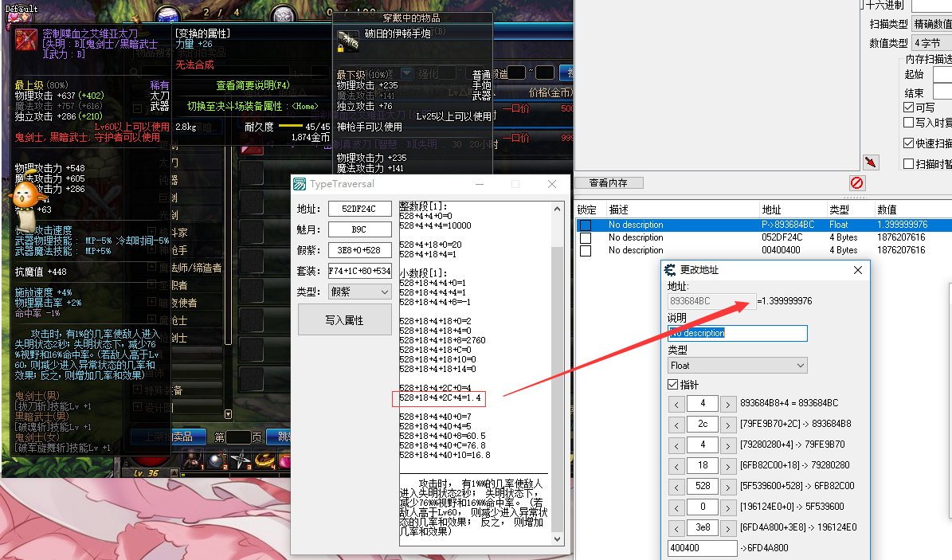Click the 更改地址 dialog Cheat Engine icon
The width and height of the screenshot is (952, 560).
tap(670, 270)
